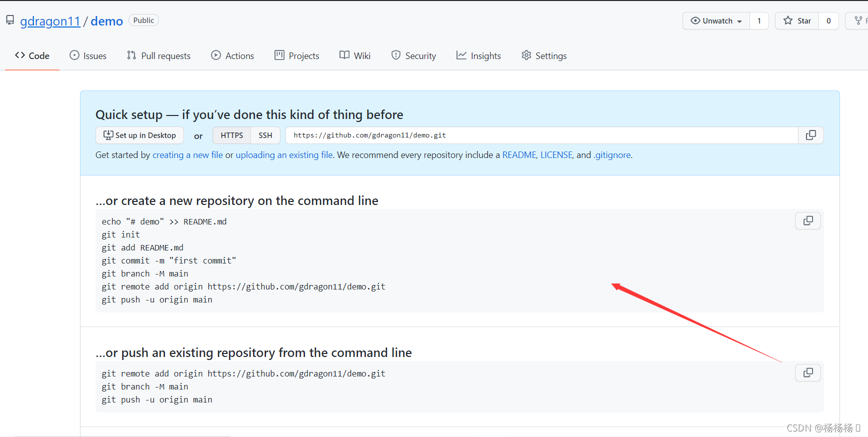Click the star count of 0
Viewport: 868px width, 437px height.
coord(828,20)
